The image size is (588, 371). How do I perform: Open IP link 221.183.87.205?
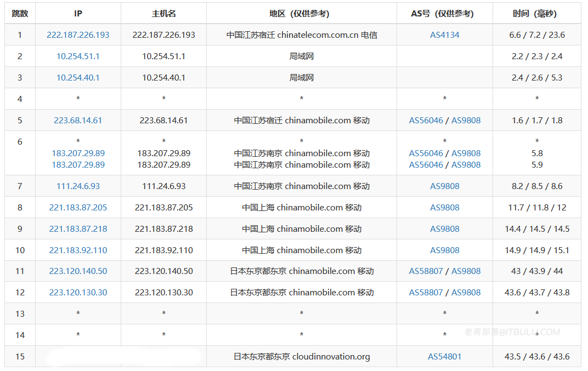point(78,207)
